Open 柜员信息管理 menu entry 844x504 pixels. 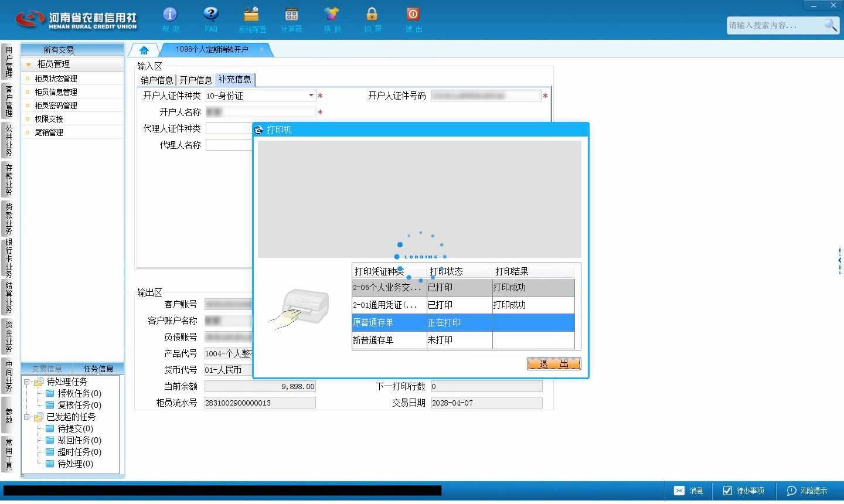(56, 92)
